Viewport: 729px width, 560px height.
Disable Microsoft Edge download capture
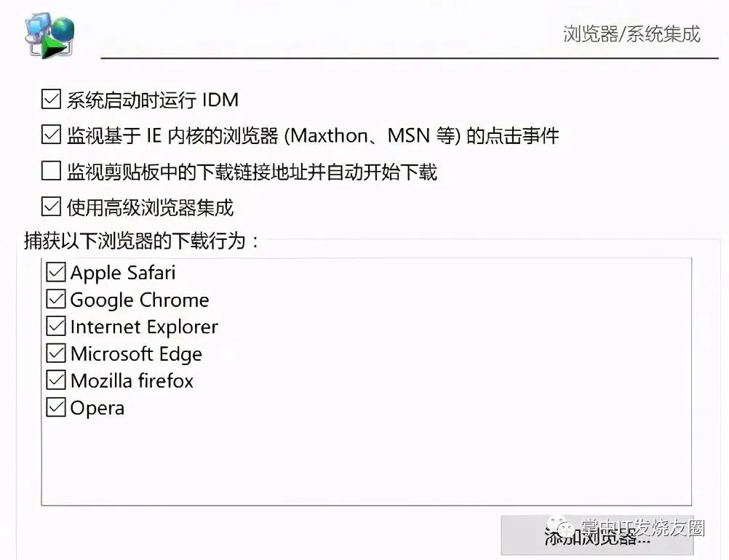[56, 353]
